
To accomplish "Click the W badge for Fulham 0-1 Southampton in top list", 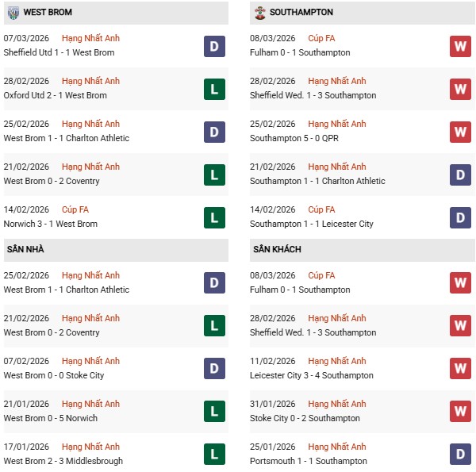I will tap(460, 46).
